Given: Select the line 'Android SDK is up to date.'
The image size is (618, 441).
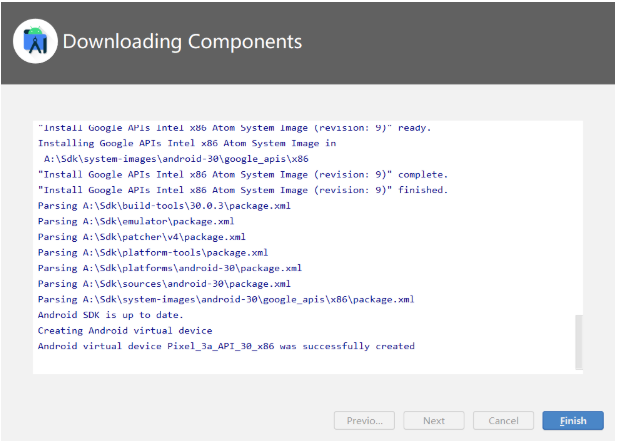Looking at the screenshot, I should [x=110, y=315].
